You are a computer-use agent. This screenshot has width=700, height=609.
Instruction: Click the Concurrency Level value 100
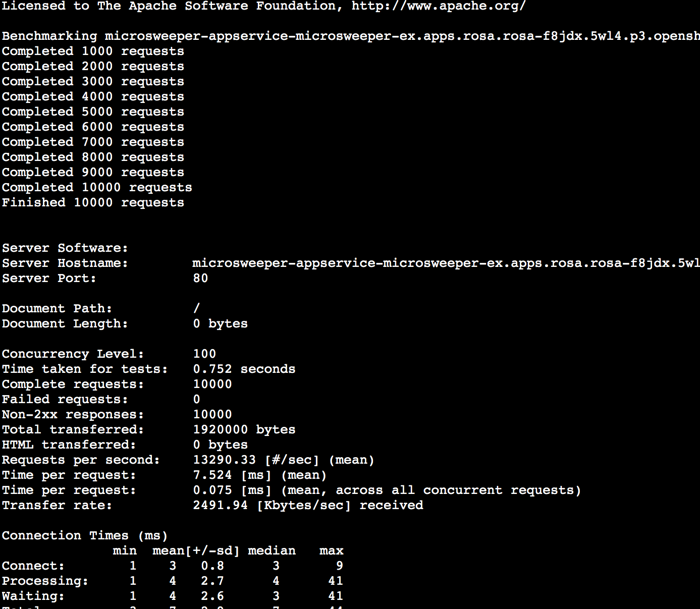pyautogui.click(x=204, y=354)
